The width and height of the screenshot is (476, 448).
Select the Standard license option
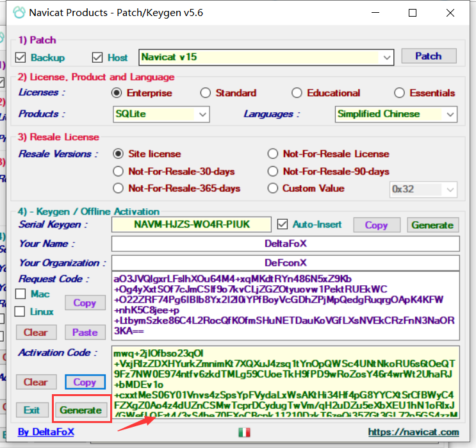(x=206, y=93)
